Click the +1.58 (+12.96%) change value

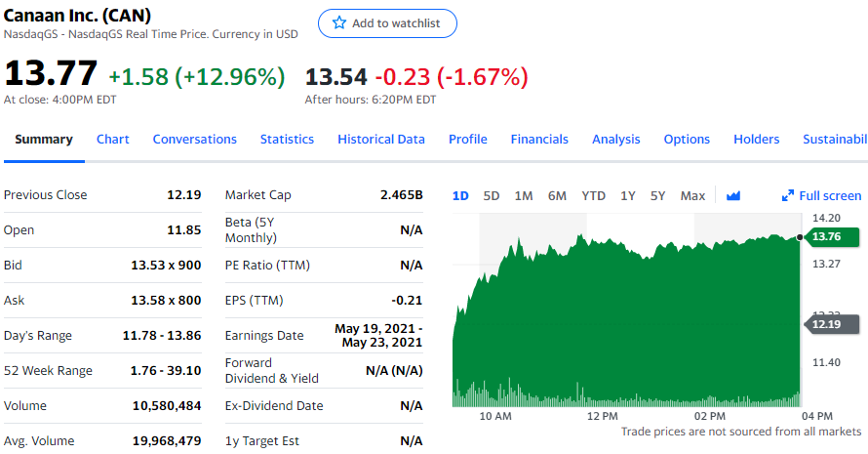coord(196,77)
